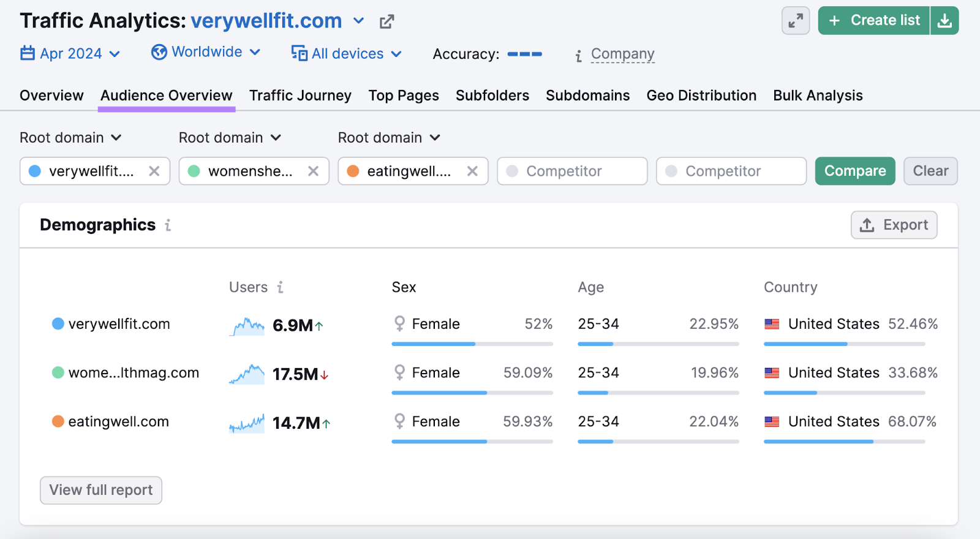Click the expand fullscreen icon

point(796,21)
